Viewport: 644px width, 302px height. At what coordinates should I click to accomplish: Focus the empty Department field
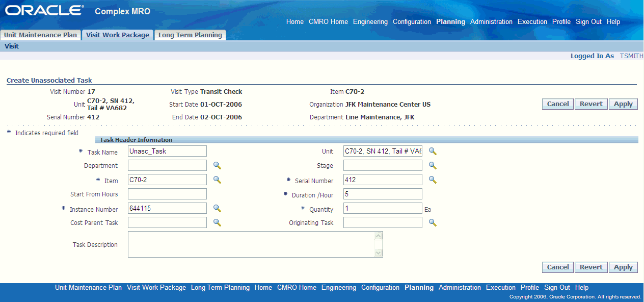coord(167,165)
